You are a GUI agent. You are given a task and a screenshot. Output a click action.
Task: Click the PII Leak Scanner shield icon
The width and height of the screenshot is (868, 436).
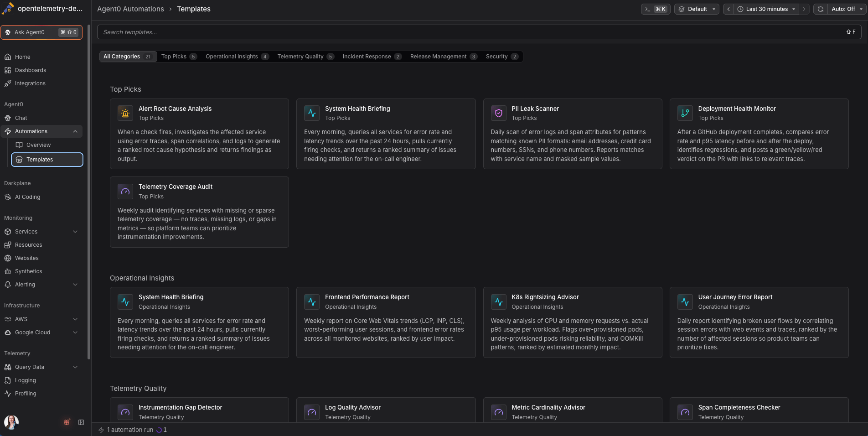click(498, 113)
